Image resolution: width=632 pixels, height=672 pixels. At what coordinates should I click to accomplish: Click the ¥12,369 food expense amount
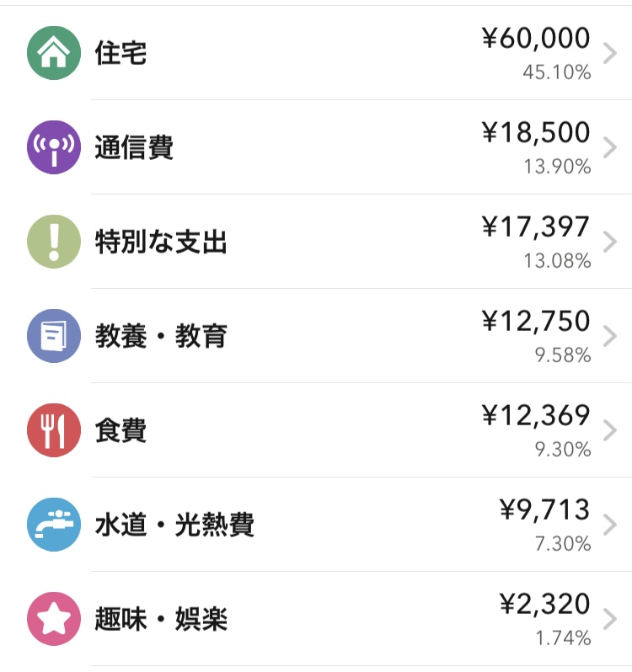pos(536,415)
